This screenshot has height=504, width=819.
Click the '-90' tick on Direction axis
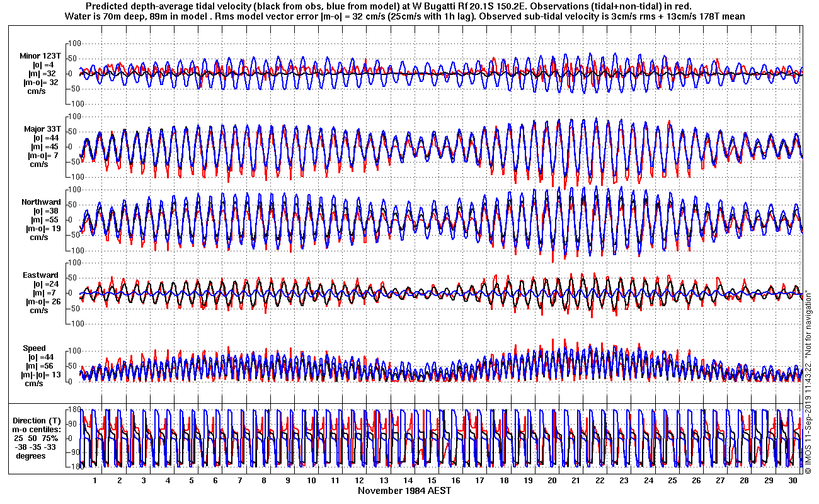(x=73, y=452)
